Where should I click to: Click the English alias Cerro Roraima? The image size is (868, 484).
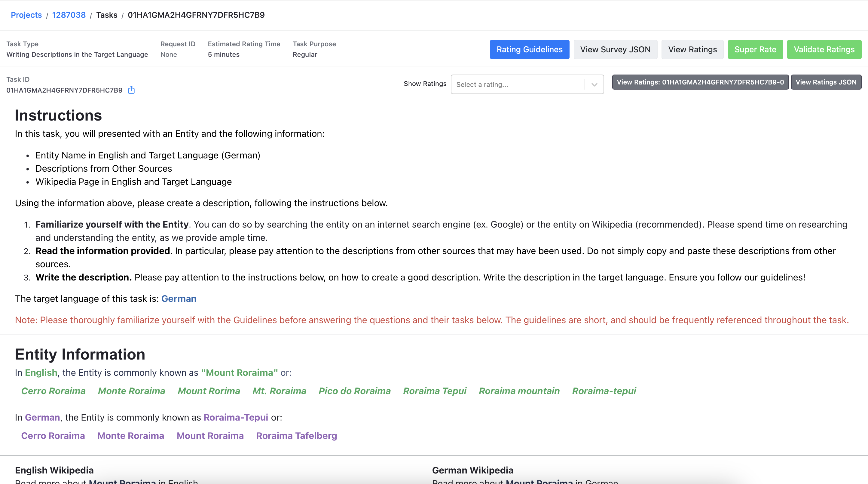53,391
